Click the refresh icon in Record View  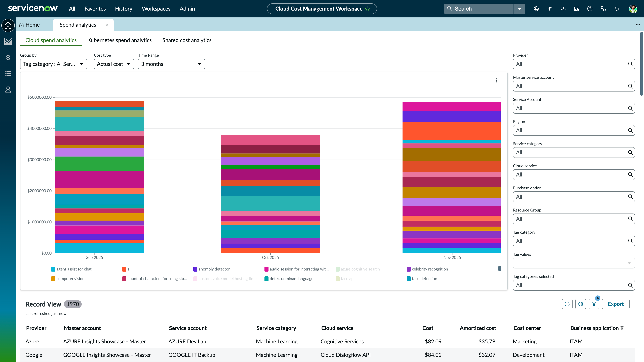pos(567,304)
